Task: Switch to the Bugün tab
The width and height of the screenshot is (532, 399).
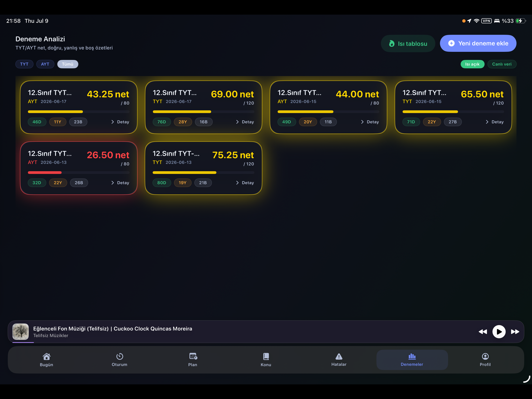Action: pyautogui.click(x=46, y=360)
